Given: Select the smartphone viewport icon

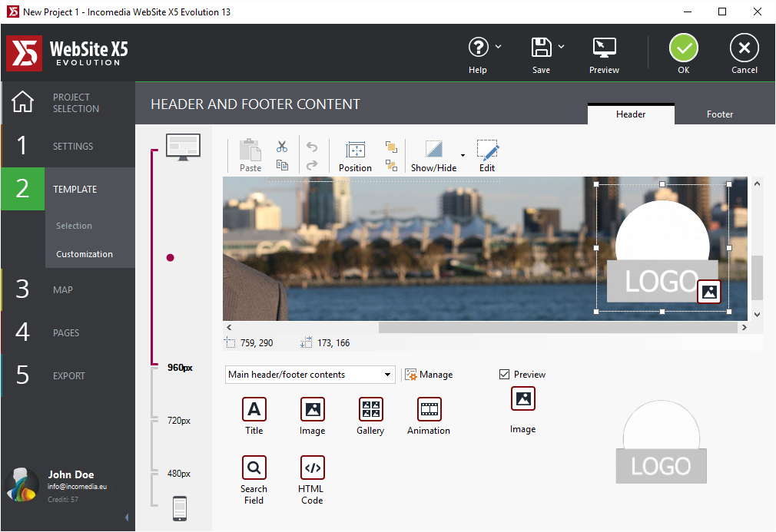Looking at the screenshot, I should (x=180, y=508).
